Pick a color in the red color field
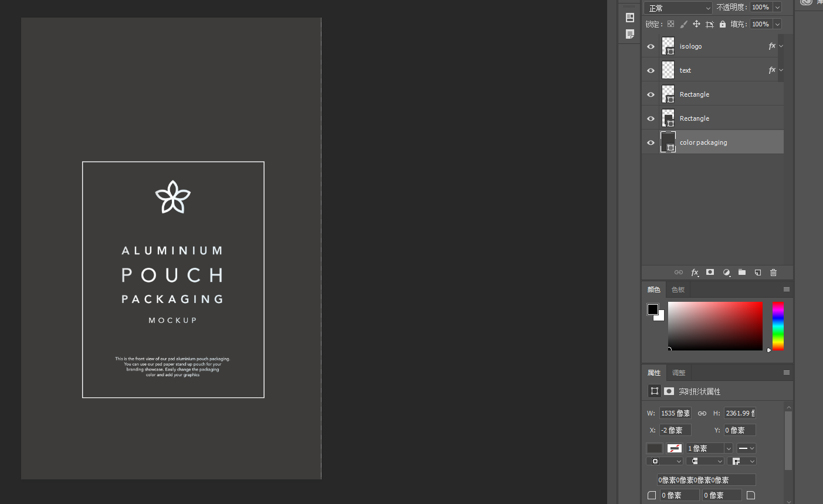 point(715,326)
